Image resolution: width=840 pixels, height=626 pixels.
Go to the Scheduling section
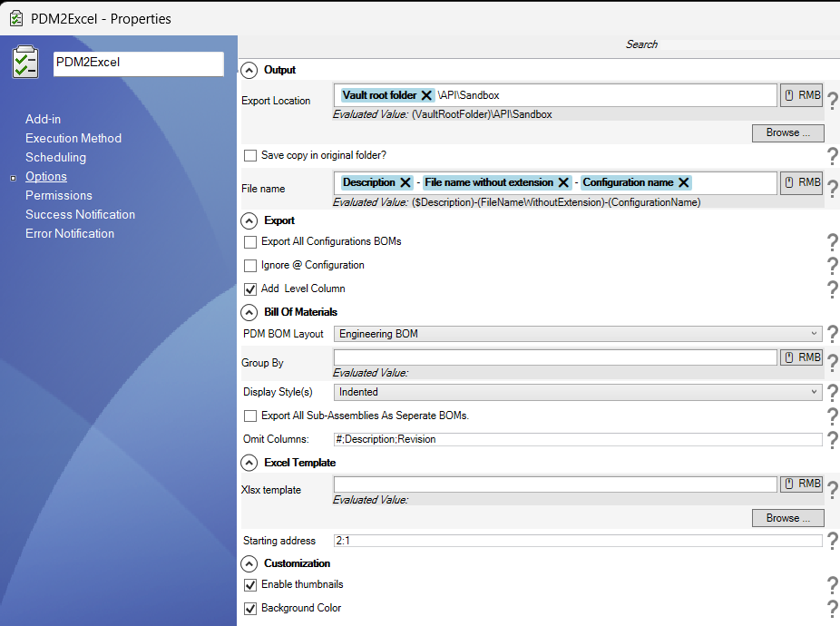point(57,157)
